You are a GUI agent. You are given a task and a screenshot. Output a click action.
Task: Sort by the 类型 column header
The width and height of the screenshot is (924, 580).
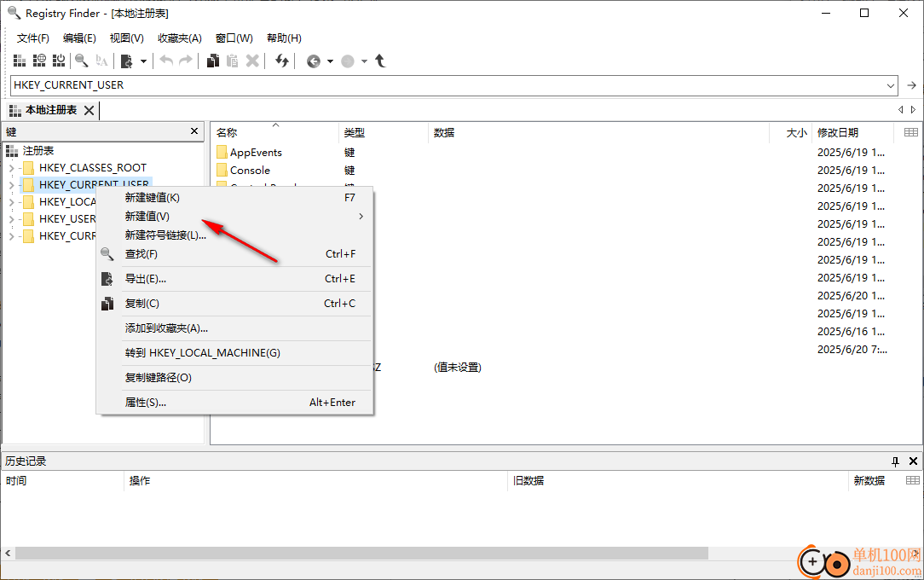384,132
